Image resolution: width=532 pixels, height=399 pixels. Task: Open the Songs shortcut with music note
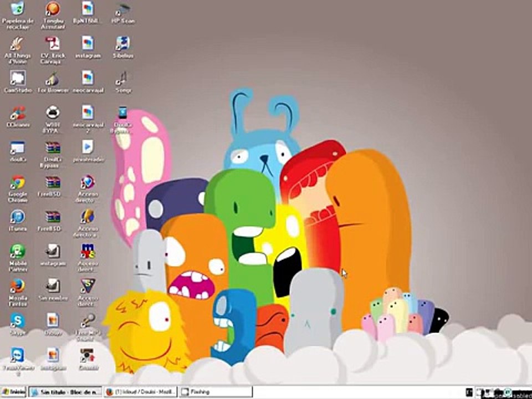click(123, 82)
